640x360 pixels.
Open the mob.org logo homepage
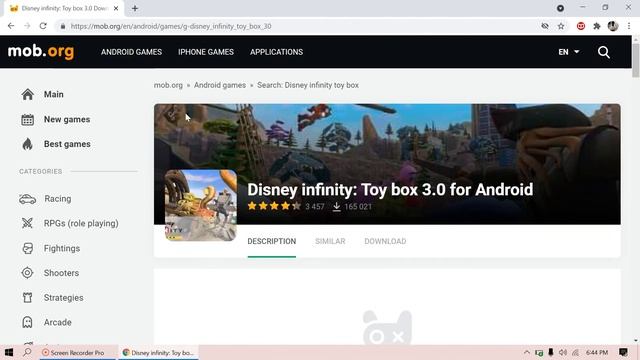(x=41, y=52)
